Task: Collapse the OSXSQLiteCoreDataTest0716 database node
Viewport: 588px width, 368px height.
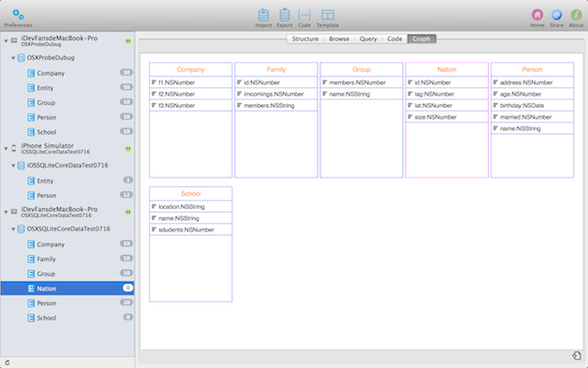Action: pyautogui.click(x=13, y=229)
